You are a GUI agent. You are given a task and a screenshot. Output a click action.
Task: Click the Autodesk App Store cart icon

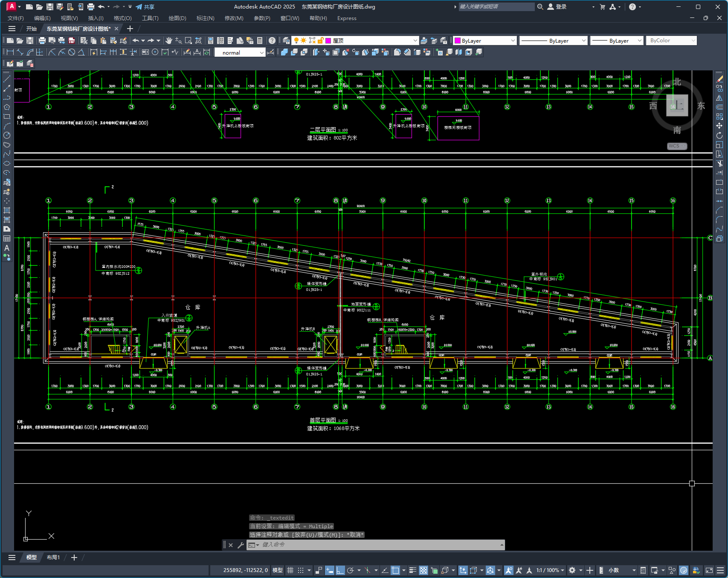point(602,7)
